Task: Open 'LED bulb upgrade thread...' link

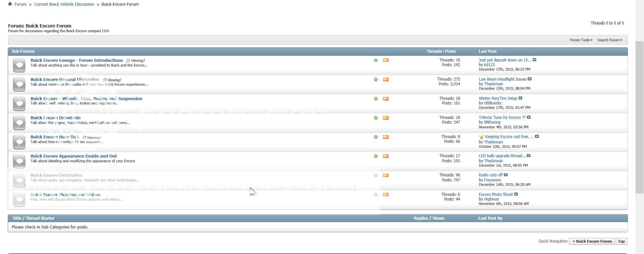Action: pyautogui.click(x=502, y=156)
